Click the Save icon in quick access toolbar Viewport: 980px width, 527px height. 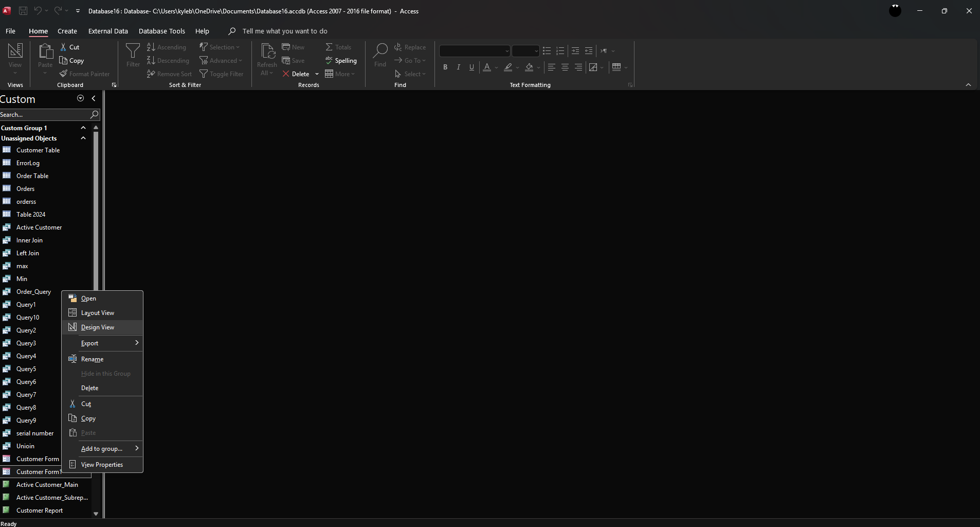(x=23, y=11)
